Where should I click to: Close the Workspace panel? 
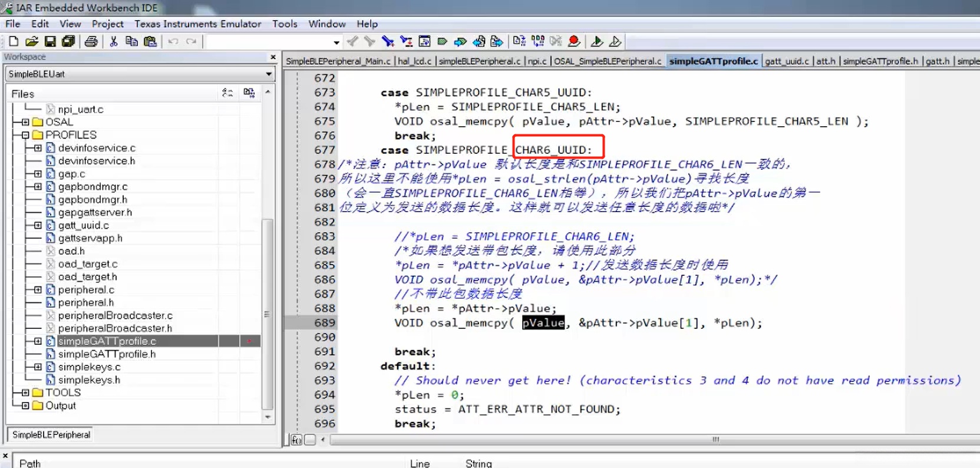click(273, 57)
